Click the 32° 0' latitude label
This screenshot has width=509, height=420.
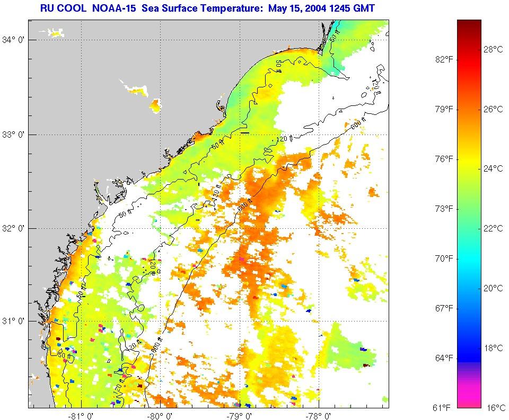(x=14, y=229)
